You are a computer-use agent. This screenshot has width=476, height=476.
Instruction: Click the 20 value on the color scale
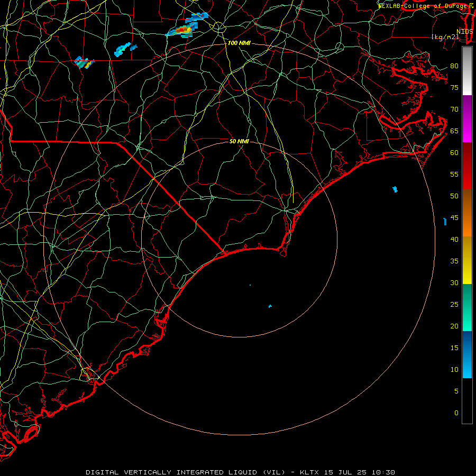tap(454, 326)
